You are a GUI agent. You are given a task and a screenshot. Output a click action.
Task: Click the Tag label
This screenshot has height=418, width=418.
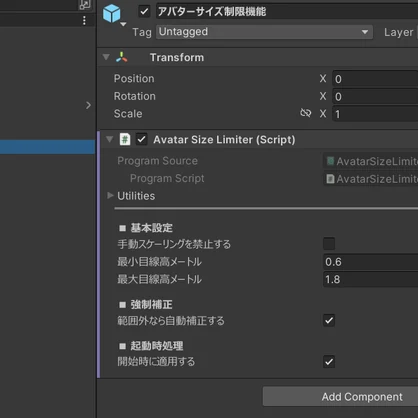pyautogui.click(x=142, y=32)
